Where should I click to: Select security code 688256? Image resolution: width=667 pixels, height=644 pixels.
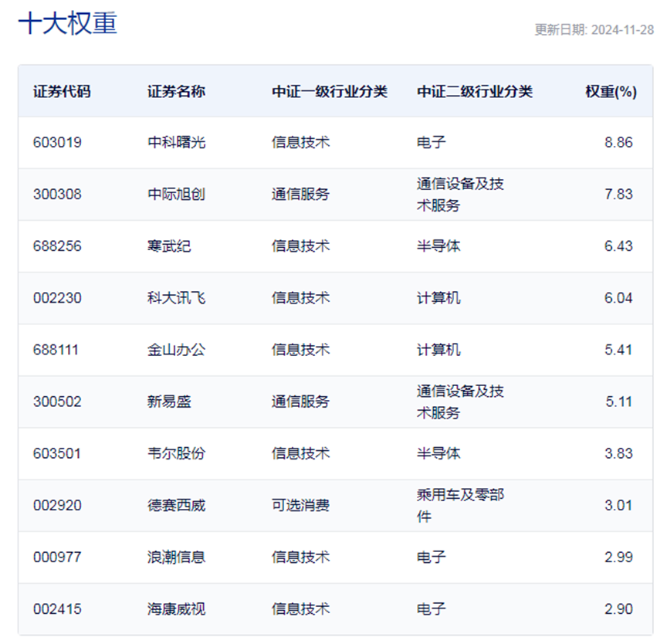pos(57,246)
